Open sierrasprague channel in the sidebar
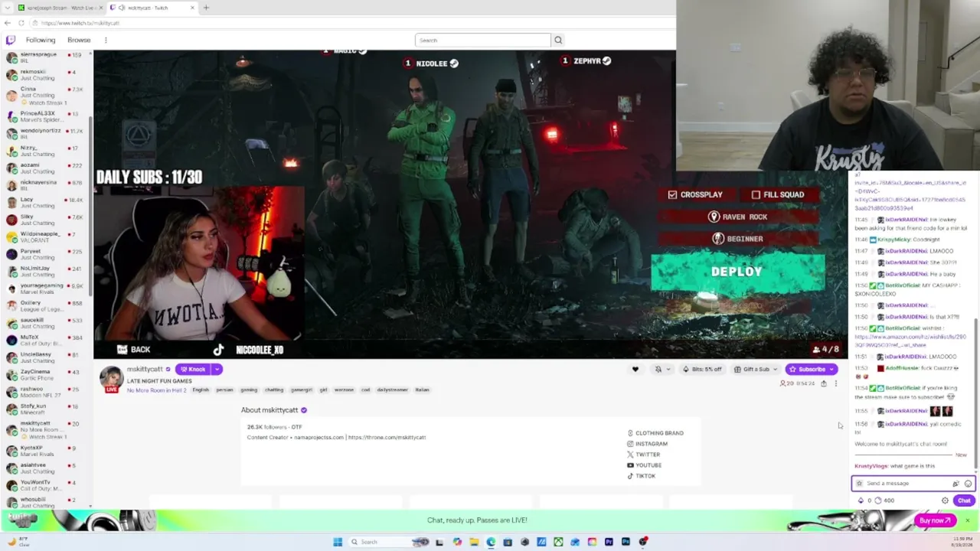980x551 pixels. (x=46, y=58)
